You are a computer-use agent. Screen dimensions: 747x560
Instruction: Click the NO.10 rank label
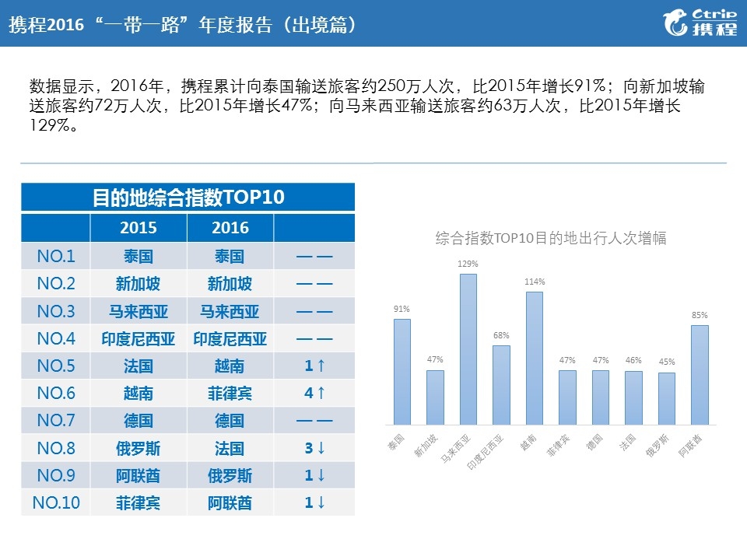point(56,503)
